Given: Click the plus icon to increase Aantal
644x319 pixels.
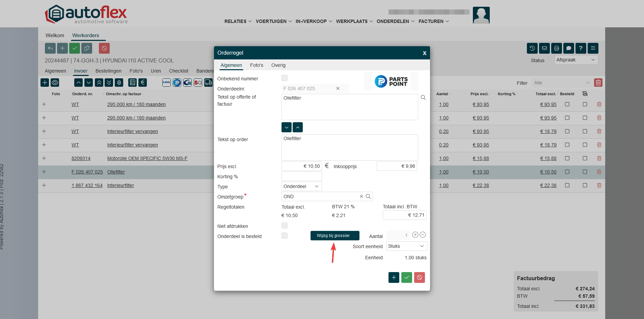Looking at the screenshot, I should (x=415, y=235).
